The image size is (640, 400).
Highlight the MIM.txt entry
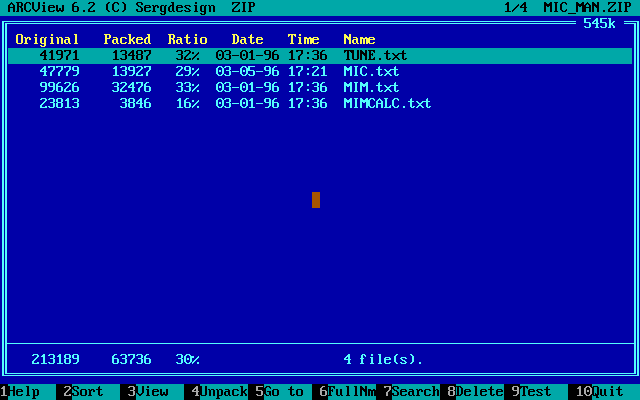[371, 88]
